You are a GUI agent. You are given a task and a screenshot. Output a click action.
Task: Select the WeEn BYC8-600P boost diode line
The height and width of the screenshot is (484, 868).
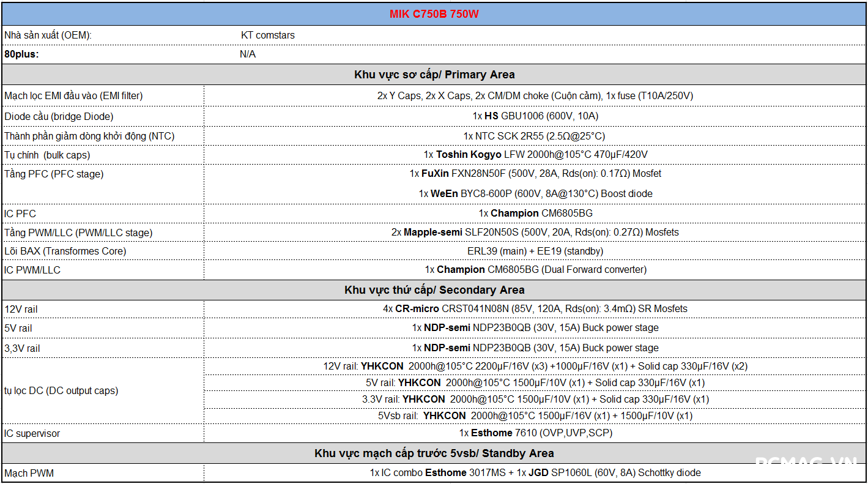coord(535,194)
